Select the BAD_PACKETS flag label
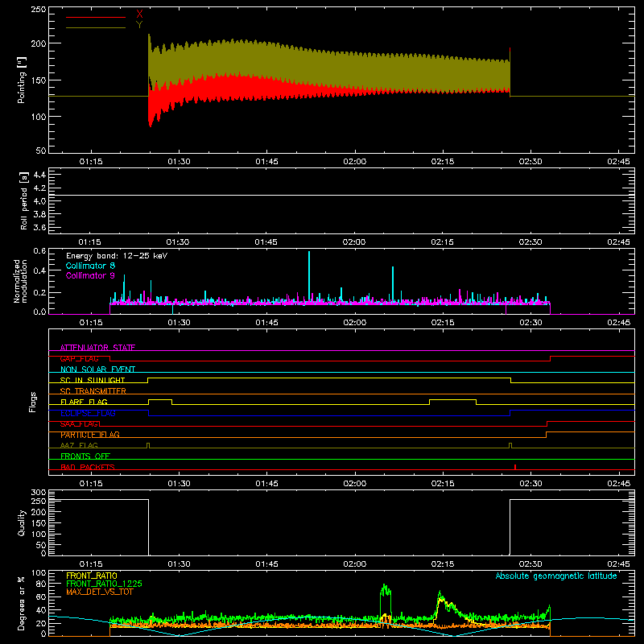Screen dimensions: 644x644 (88, 467)
